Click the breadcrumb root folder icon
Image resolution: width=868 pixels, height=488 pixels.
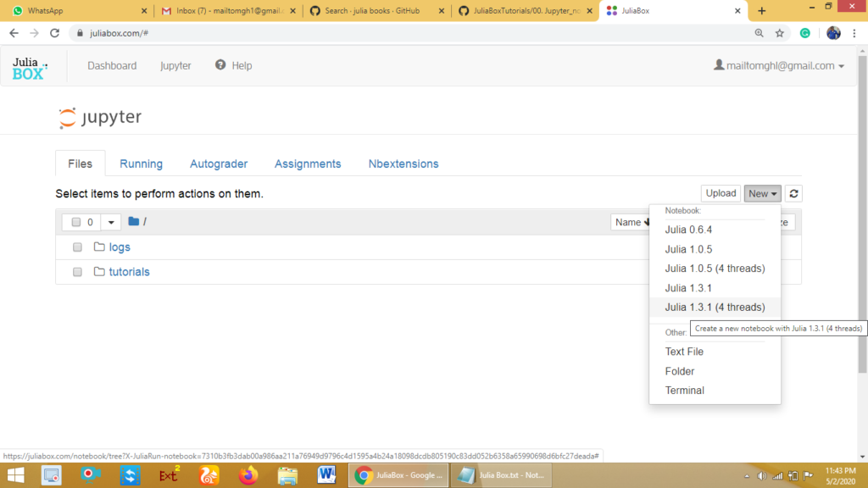tap(133, 221)
